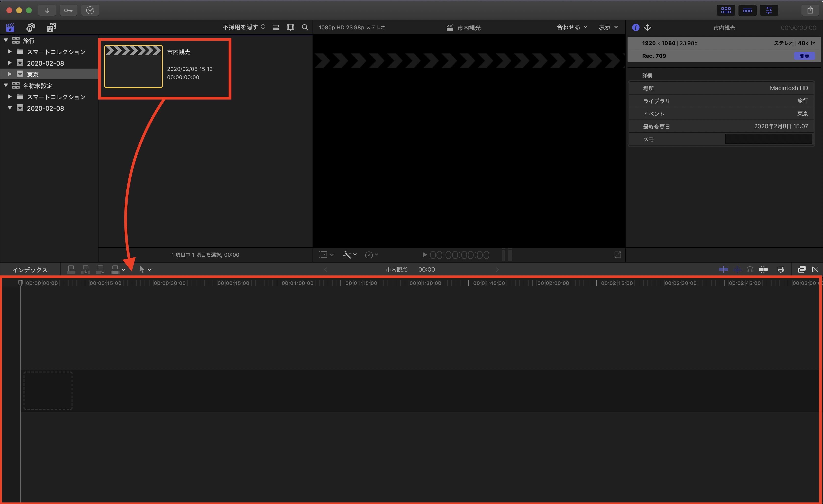Click the 変更 button in inspector
Image resolution: width=823 pixels, height=504 pixels.
[x=804, y=56]
